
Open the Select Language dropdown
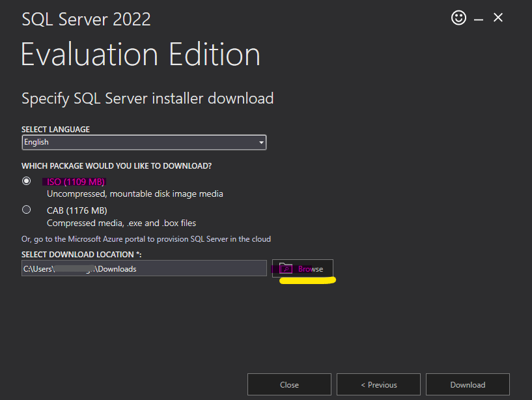pos(144,142)
